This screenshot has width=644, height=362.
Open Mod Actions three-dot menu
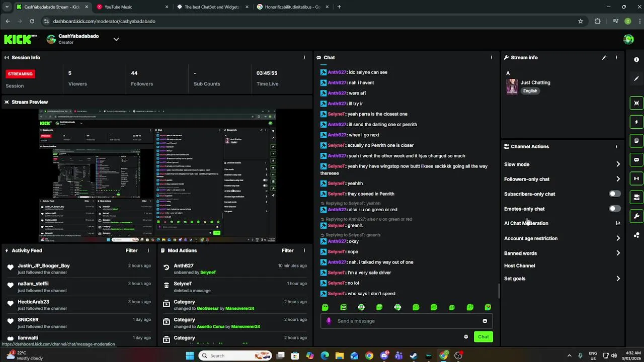point(304,250)
